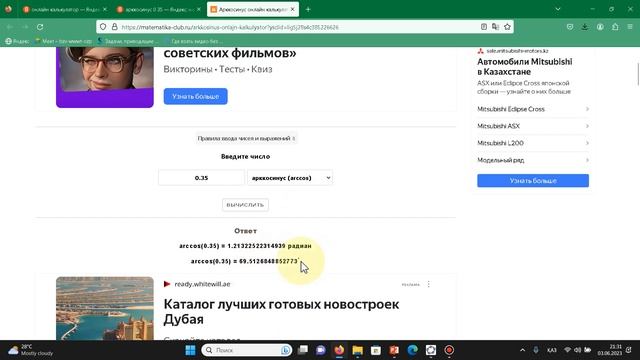640x360 pixels.
Task: Show hidden system tray icons chevron
Action: click(522, 350)
